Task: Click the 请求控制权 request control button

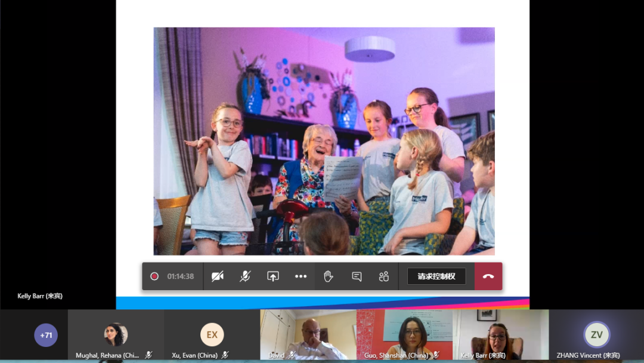Action: click(x=436, y=276)
